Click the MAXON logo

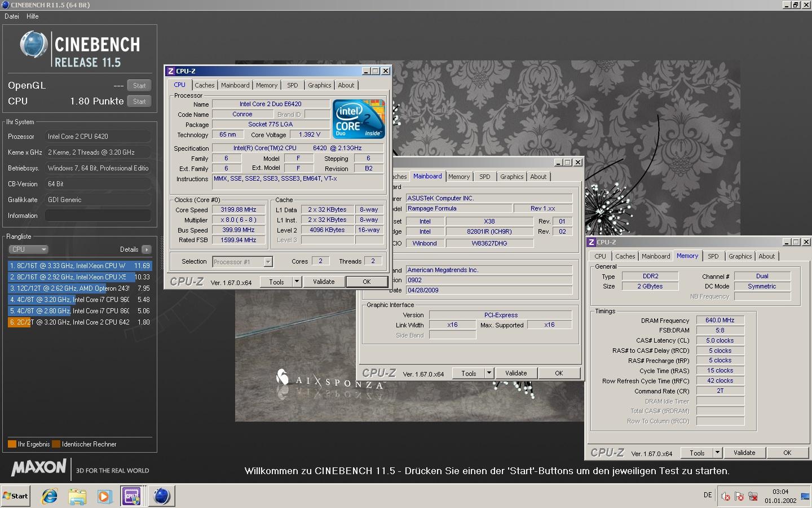coord(39,468)
